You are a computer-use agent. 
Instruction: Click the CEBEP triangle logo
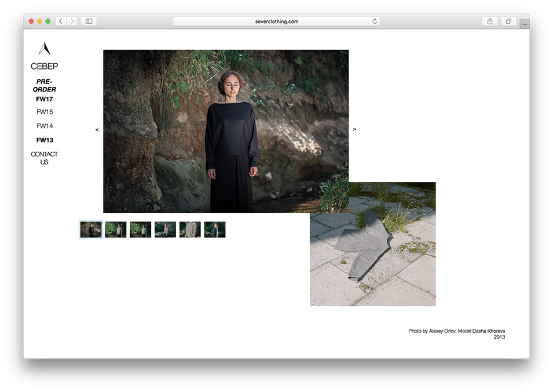pyautogui.click(x=44, y=49)
